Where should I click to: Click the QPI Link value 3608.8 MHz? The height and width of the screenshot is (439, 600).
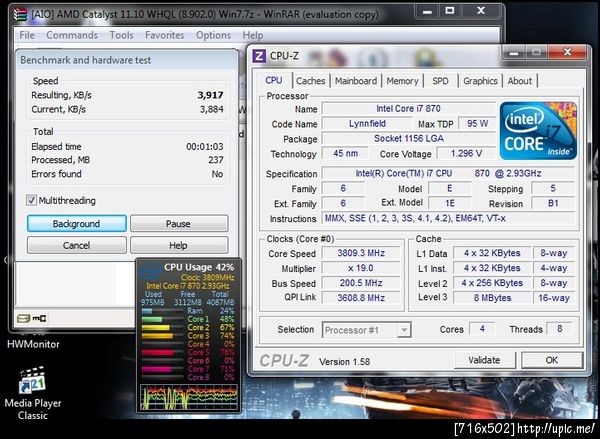pyautogui.click(x=361, y=298)
